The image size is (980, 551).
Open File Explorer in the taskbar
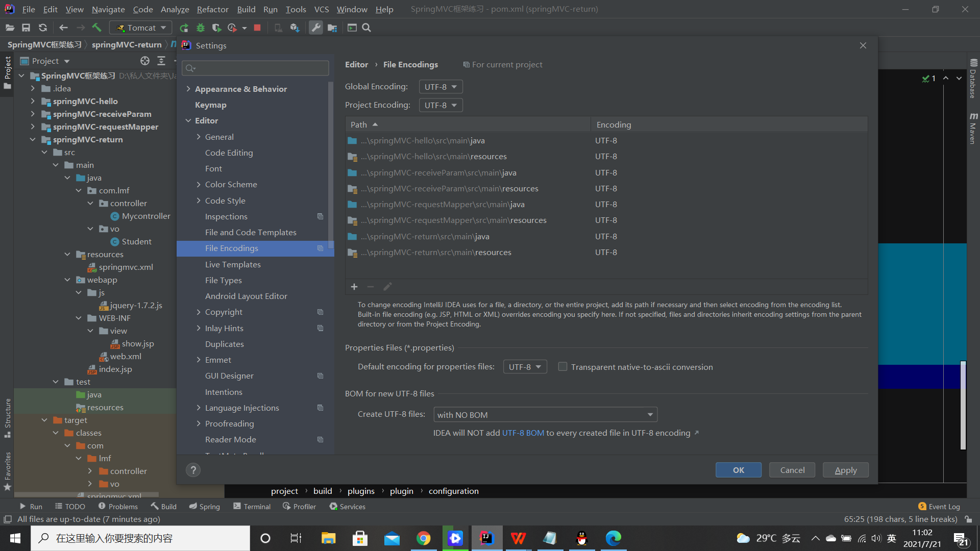[328, 538]
